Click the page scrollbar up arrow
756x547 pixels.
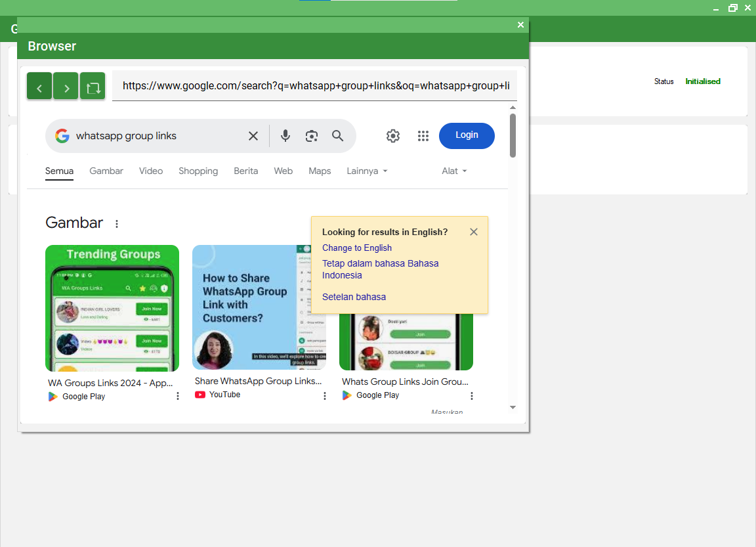(513, 108)
